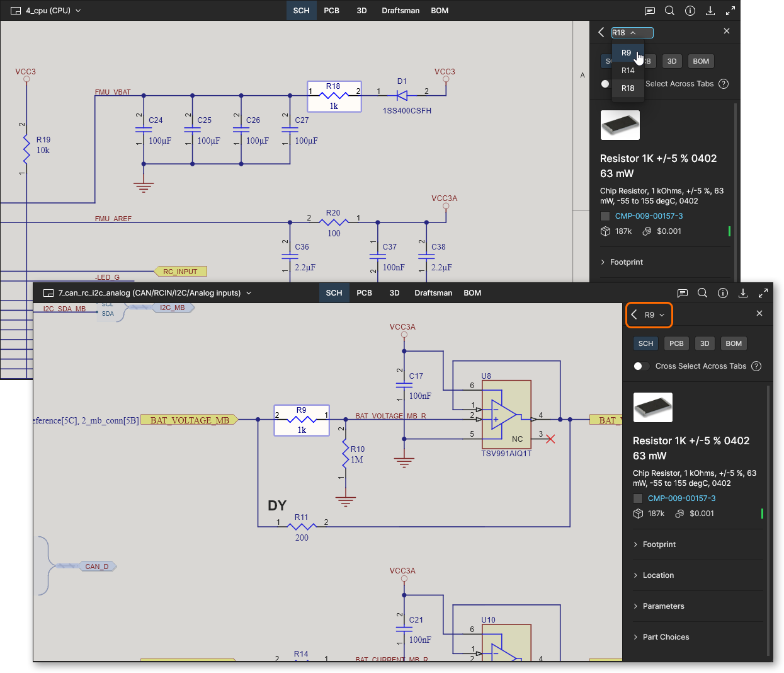The width and height of the screenshot is (784, 673).
Task: Toggle Cross Select Across Tabs switch
Action: [641, 366]
